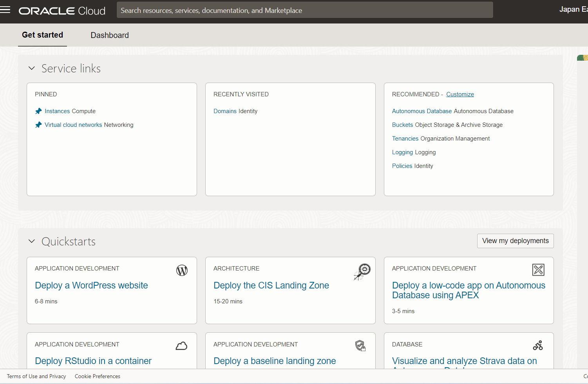Open Deploy a WordPress website quickstart
Screen dimensions: 588x384
point(91,285)
